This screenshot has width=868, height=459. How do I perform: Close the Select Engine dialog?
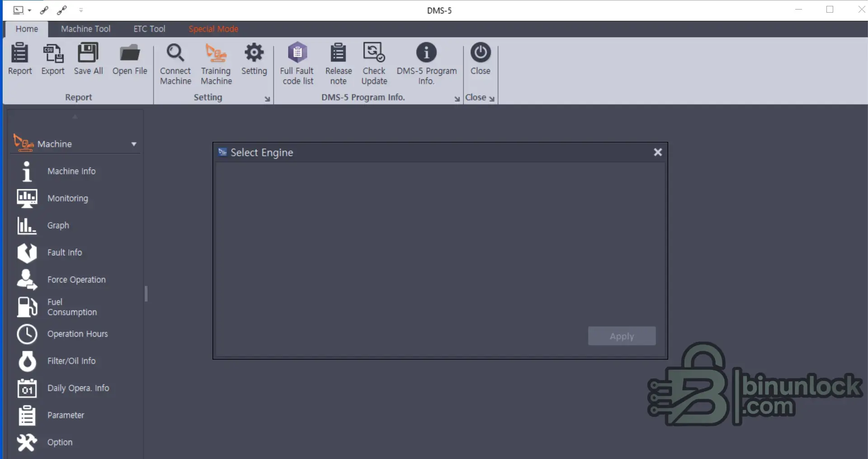tap(658, 152)
